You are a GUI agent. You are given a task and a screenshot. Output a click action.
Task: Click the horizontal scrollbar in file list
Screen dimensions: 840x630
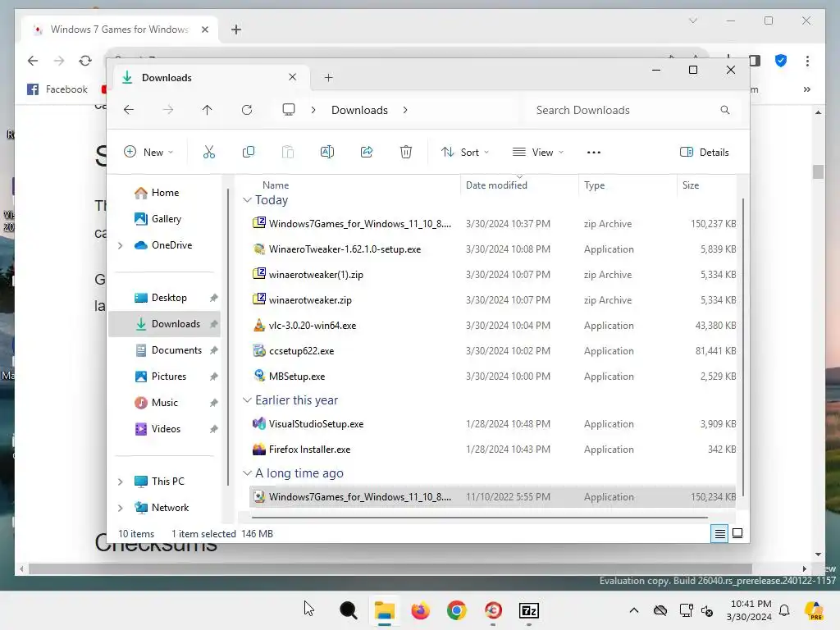coord(479,518)
